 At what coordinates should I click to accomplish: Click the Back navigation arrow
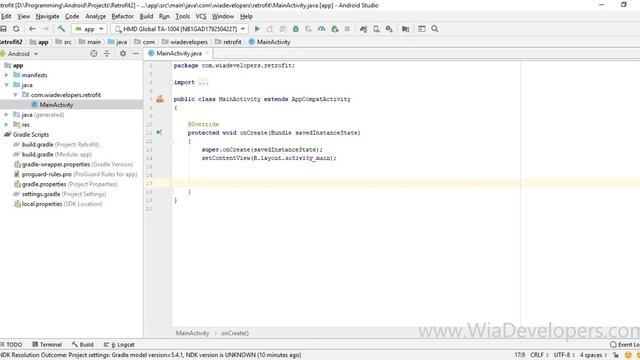coord(32,29)
